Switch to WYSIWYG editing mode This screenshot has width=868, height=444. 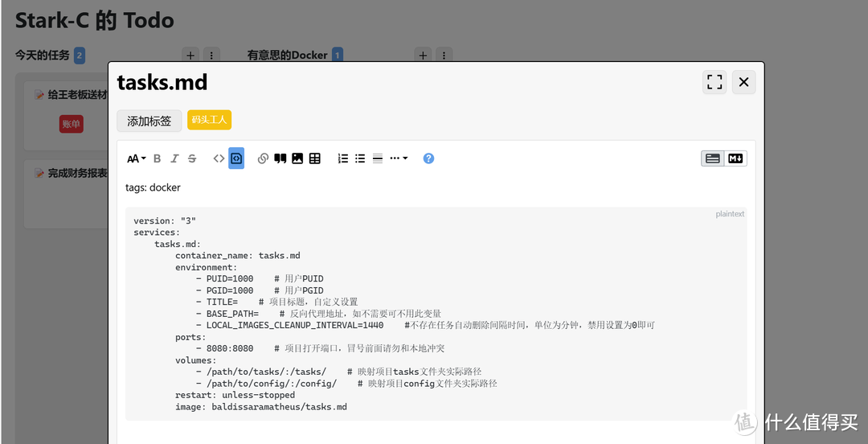point(713,158)
